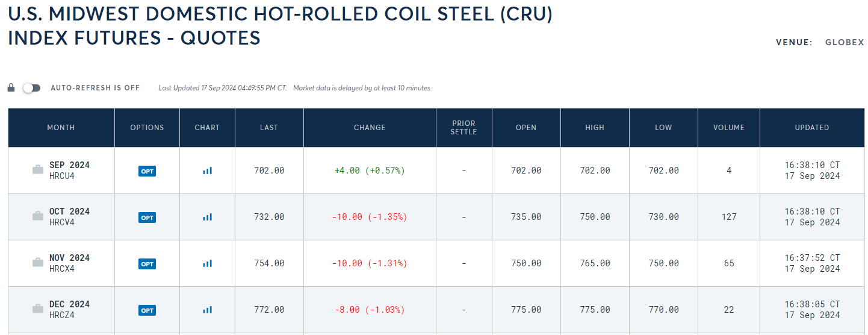Viewport: 868px width, 335px height.
Task: Click the briefcase icon beside NOV 2024
Action: click(x=38, y=263)
